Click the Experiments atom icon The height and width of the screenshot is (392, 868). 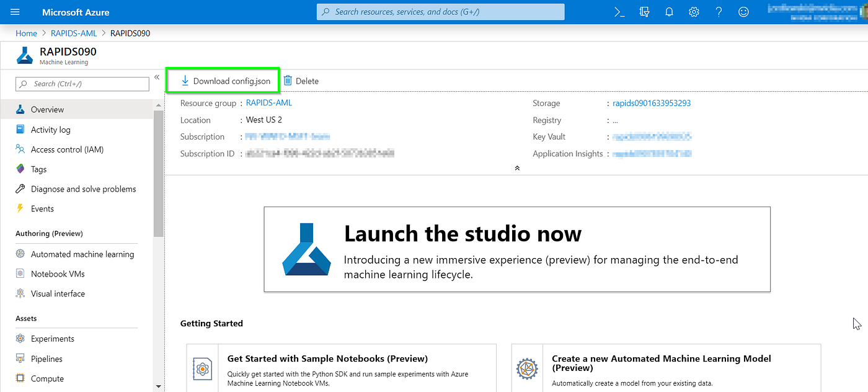coord(20,339)
